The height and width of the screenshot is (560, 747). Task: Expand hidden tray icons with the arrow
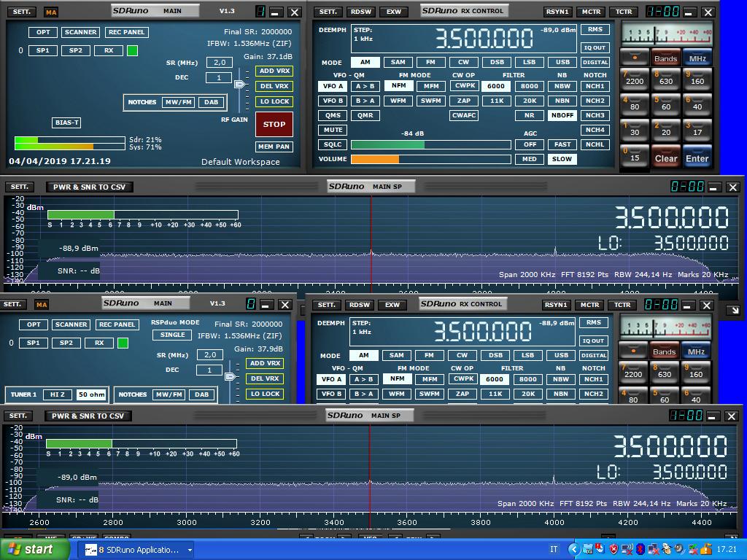coord(574,549)
